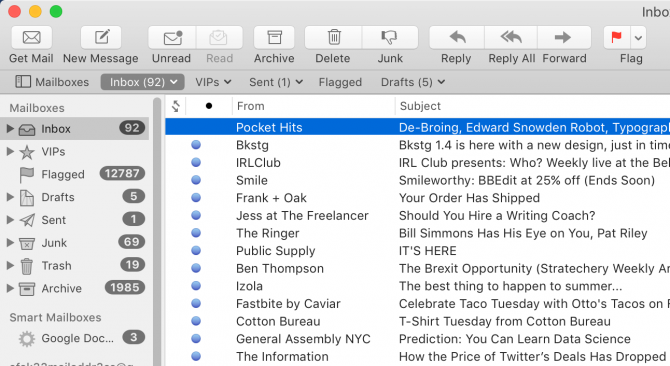This screenshot has height=366, width=670.
Task: Expand the Junk disclosure triangle
Action: 10,243
